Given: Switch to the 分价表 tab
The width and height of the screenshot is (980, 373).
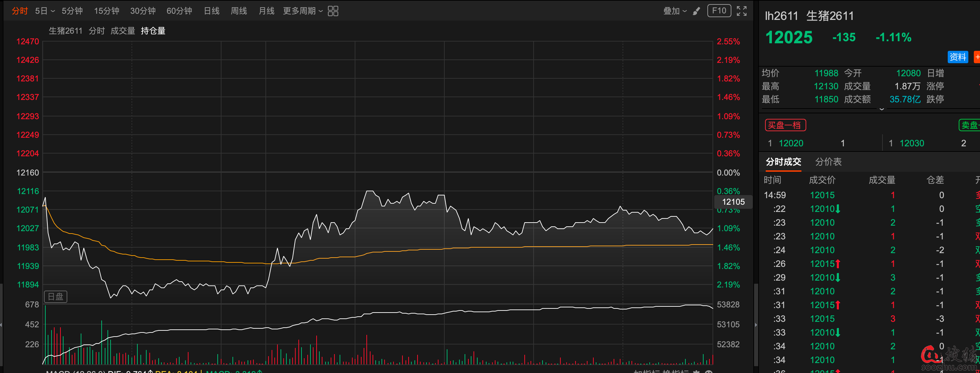Looking at the screenshot, I should pos(828,162).
